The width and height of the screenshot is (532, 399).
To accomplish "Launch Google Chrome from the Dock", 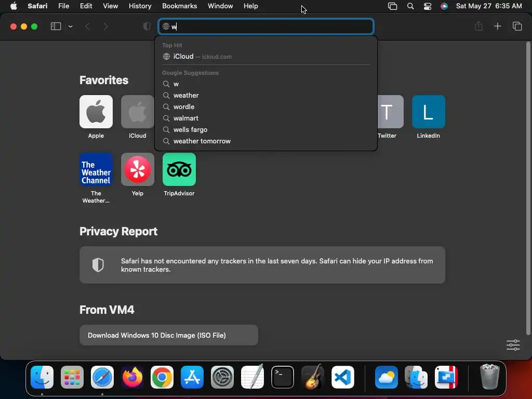I will point(162,377).
